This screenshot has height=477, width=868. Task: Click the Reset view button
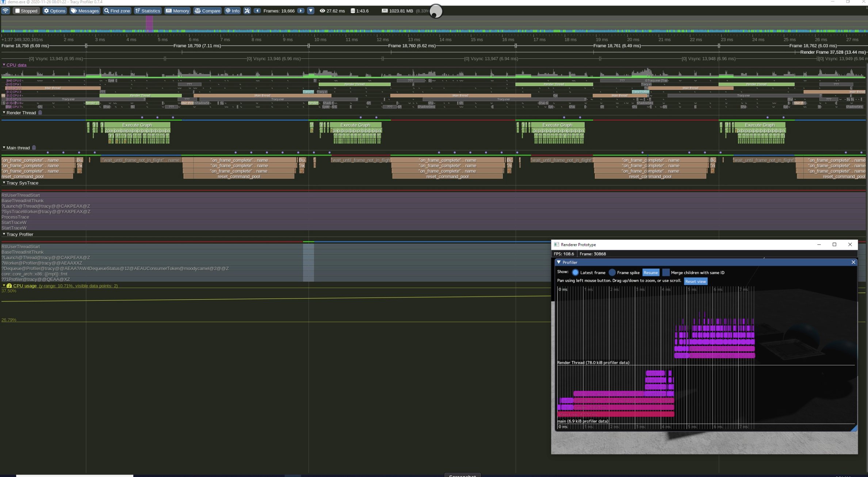click(x=695, y=281)
